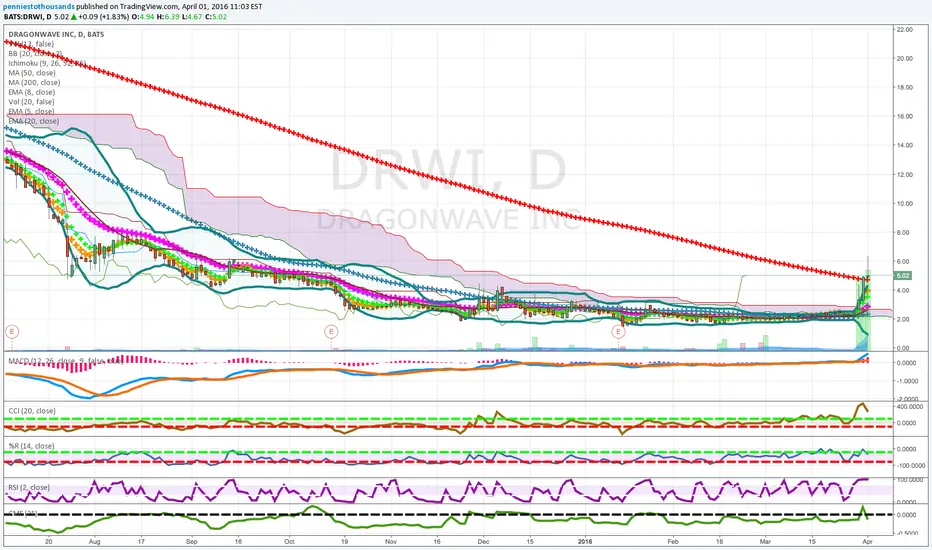Image resolution: width=932 pixels, height=550 pixels.
Task: Select the 'DRAGONWAVE INC, D, BATS' chart title
Action: 56,34
